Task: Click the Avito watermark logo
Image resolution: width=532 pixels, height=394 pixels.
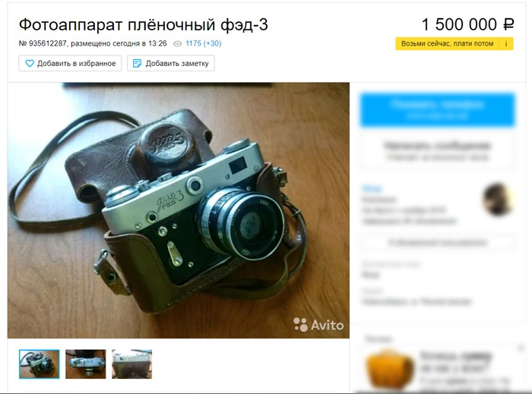Action: (x=318, y=325)
